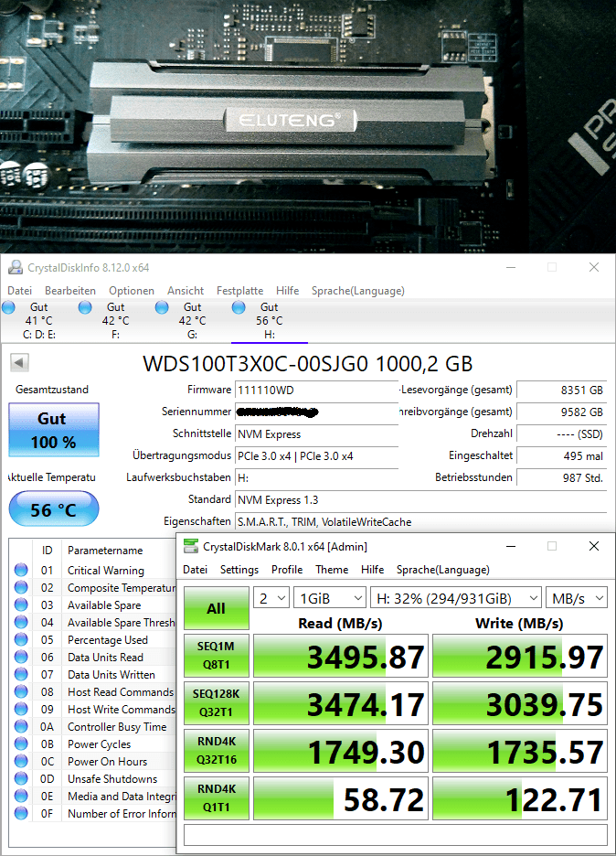Start the SEQ128K Q32T1 test
This screenshot has height=856, width=616.
click(x=217, y=703)
